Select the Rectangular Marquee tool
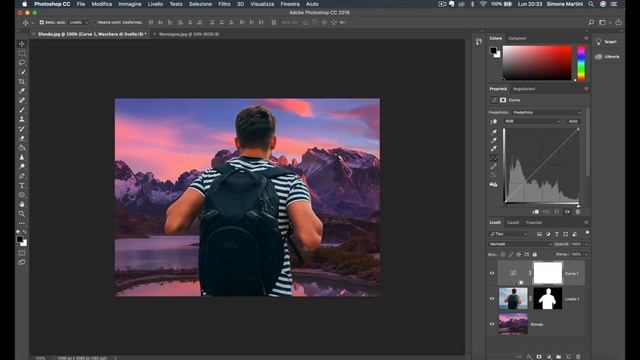 tap(22, 53)
